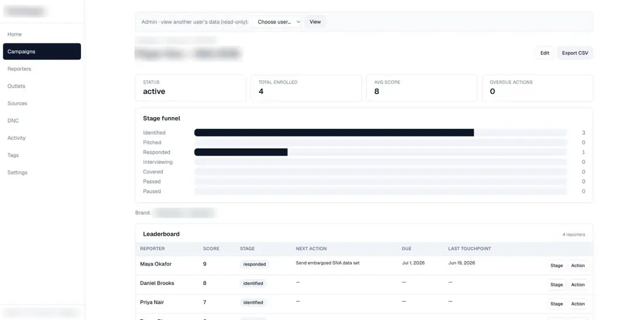Viewport: 644px width, 320px height.
Task: Click the NEXT ACTION column header
Action: (x=311, y=249)
